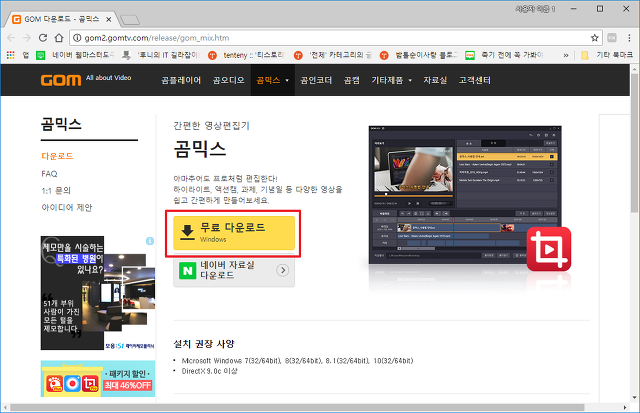Click the browser forward arrow

[x=27, y=38]
